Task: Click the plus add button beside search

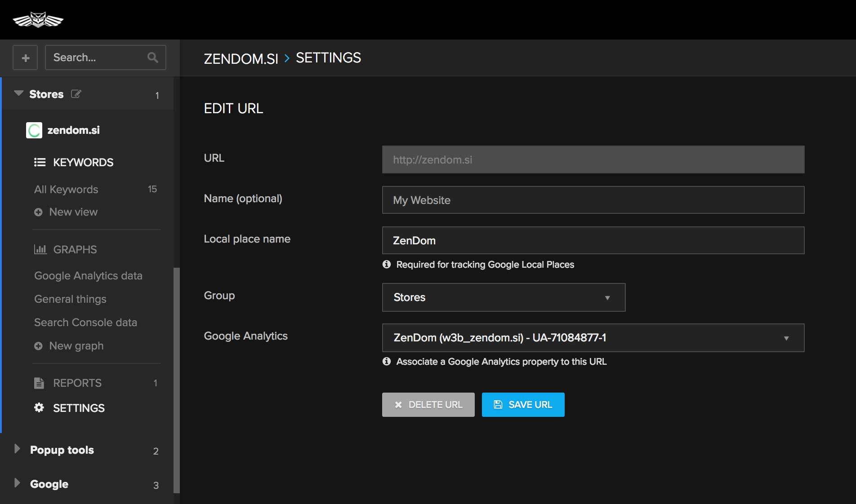Action: pos(25,57)
